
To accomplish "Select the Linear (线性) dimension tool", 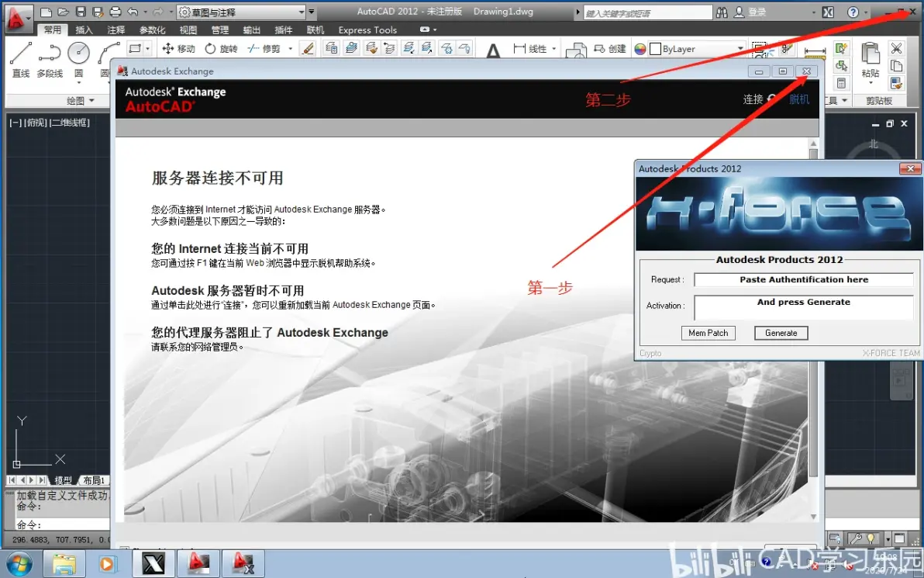I will click(x=529, y=48).
